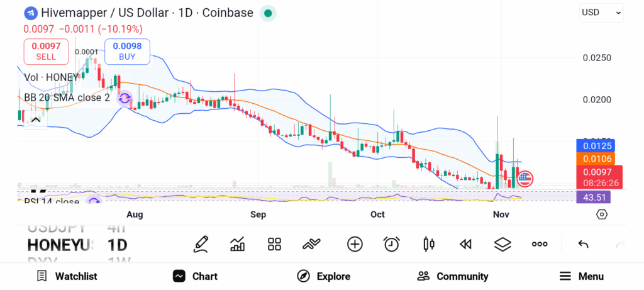The image size is (644, 290).
Task: Open the three-dots more options menu
Action: coord(540,244)
